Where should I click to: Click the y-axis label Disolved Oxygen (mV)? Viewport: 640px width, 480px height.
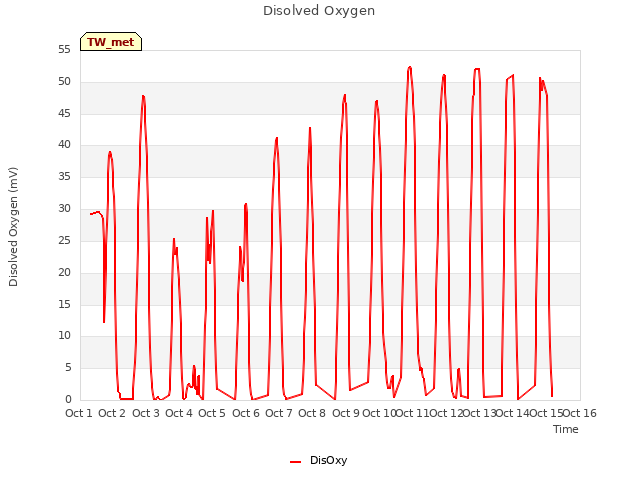(13, 227)
